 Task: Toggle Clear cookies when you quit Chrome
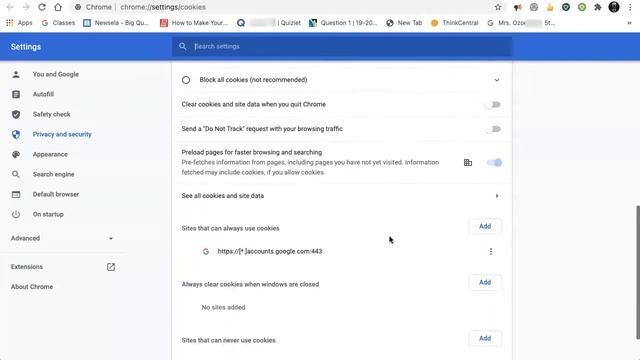493,104
